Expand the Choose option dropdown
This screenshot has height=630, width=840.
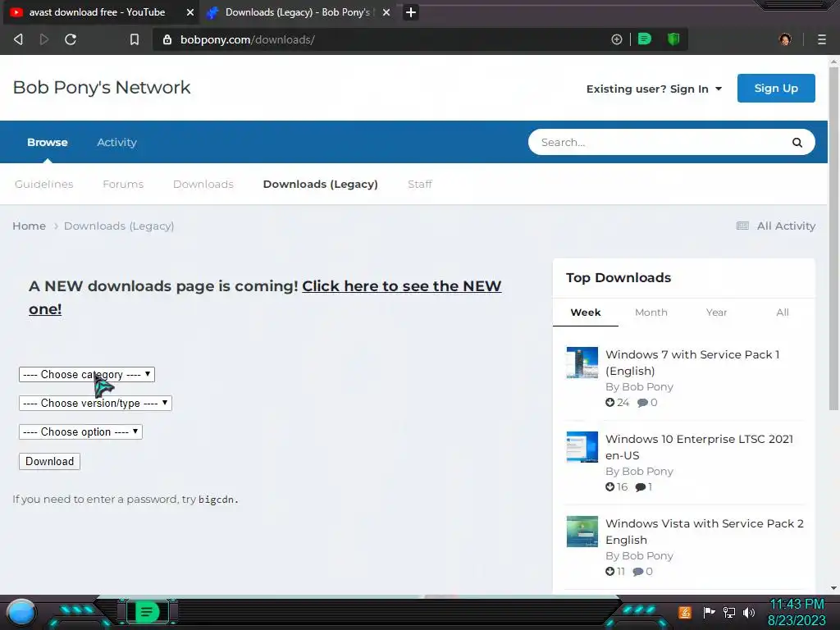(x=80, y=431)
